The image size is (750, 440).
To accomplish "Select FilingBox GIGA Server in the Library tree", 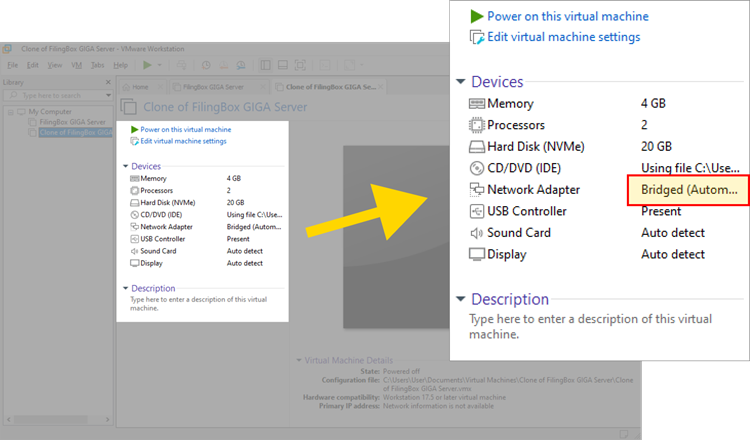I will [72, 122].
